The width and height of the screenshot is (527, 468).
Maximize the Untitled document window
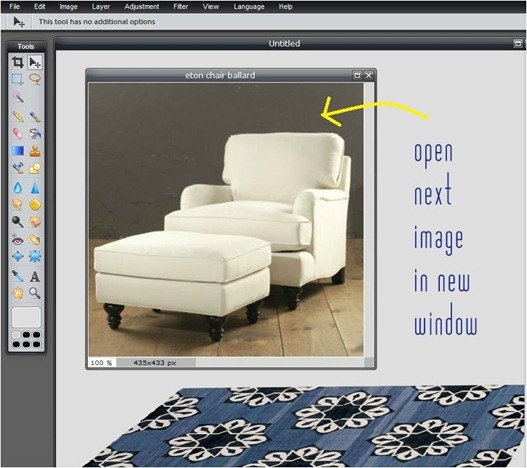pos(518,43)
